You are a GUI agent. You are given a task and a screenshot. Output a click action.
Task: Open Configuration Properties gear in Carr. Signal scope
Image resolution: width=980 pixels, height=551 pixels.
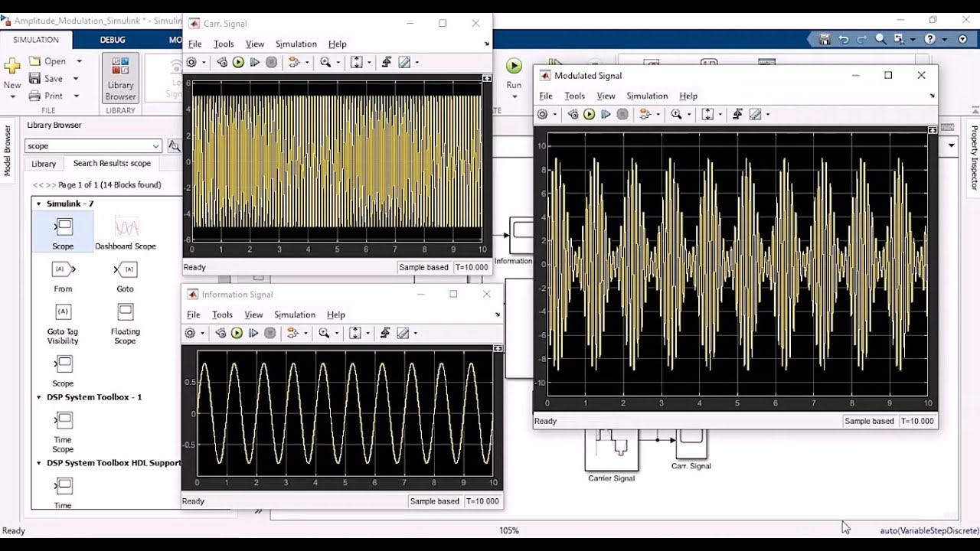tap(191, 63)
